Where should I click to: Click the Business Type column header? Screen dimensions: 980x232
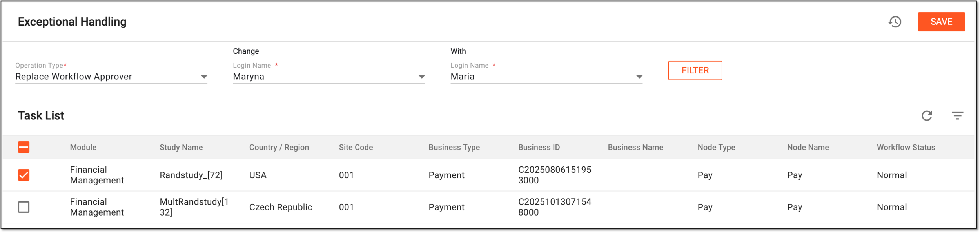click(x=454, y=147)
